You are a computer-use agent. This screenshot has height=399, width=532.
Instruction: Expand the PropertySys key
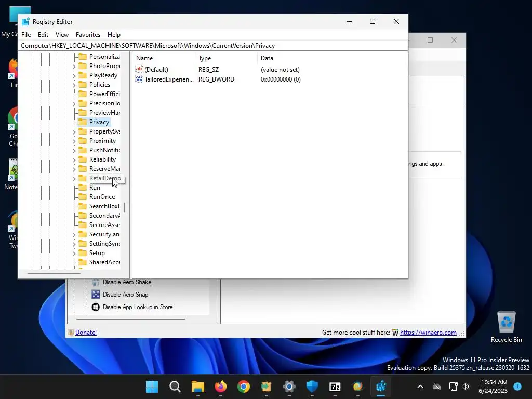pos(74,131)
